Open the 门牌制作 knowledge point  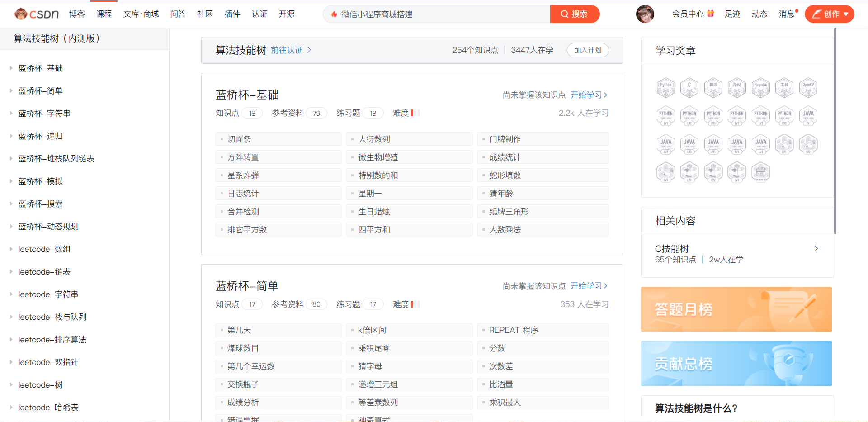pyautogui.click(x=543, y=139)
